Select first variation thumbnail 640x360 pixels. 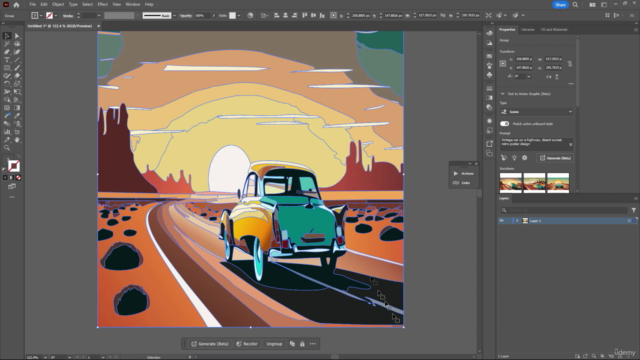[x=511, y=182]
